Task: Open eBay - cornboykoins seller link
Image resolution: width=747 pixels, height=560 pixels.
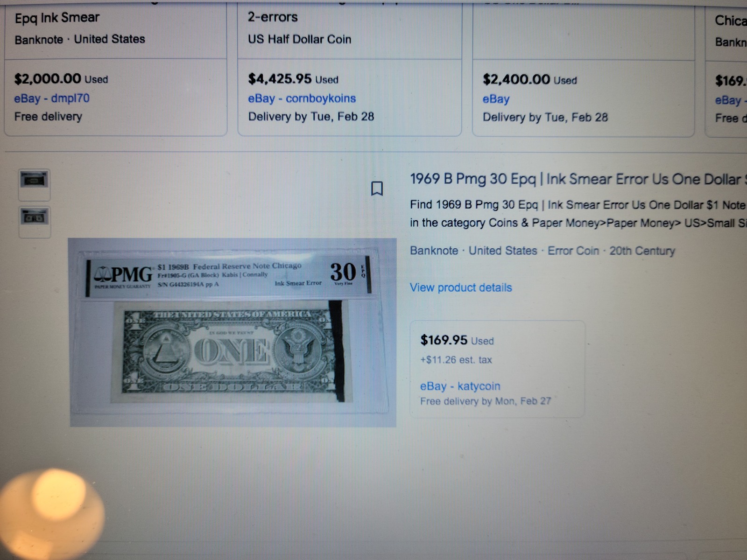Action: [302, 98]
